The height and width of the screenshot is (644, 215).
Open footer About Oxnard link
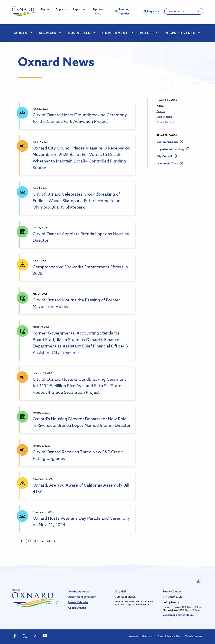(77, 608)
